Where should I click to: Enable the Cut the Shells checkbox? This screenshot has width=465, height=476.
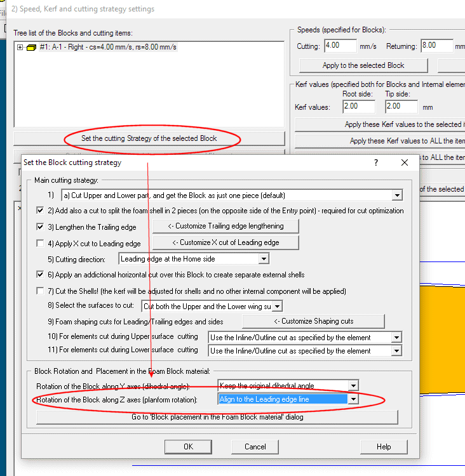coord(41,291)
